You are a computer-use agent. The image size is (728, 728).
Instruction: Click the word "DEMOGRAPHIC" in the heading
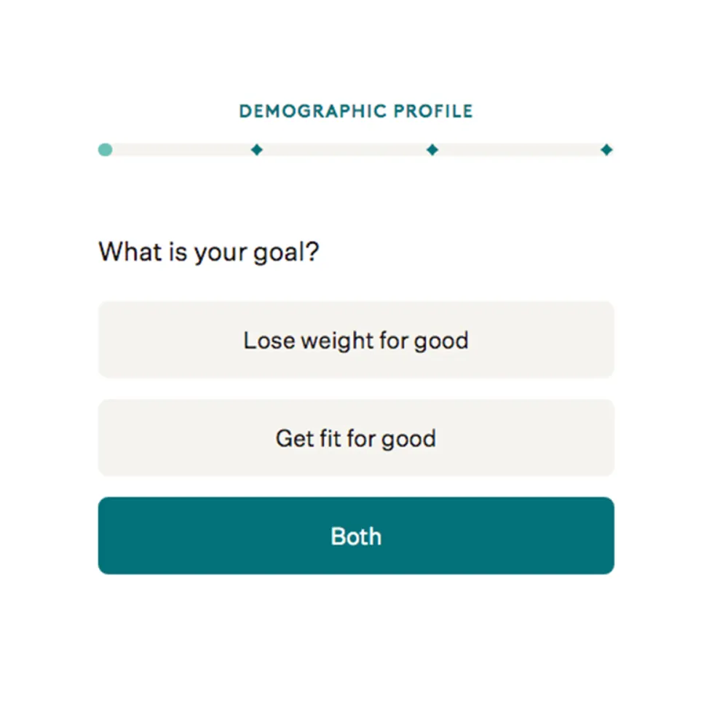(312, 111)
